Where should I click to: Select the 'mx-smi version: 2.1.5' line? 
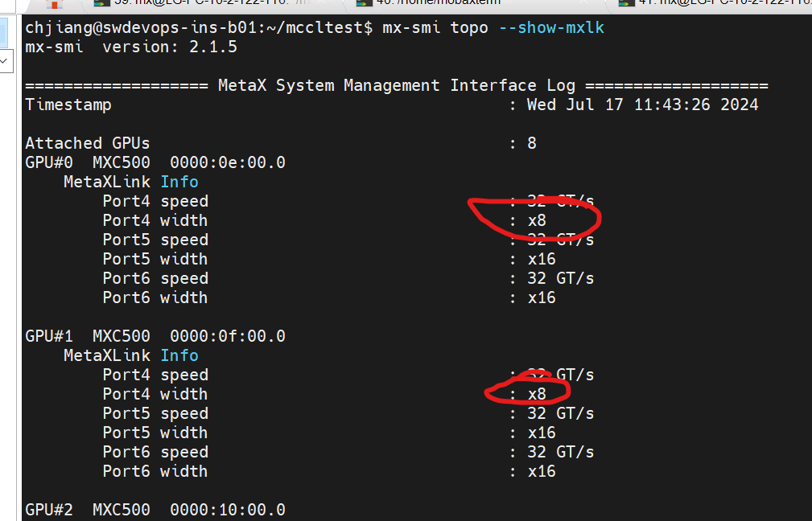131,47
